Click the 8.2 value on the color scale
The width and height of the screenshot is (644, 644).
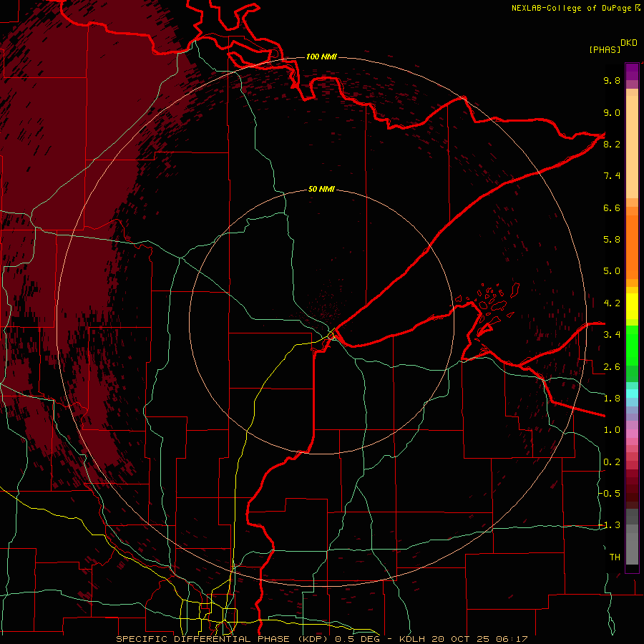coord(612,144)
